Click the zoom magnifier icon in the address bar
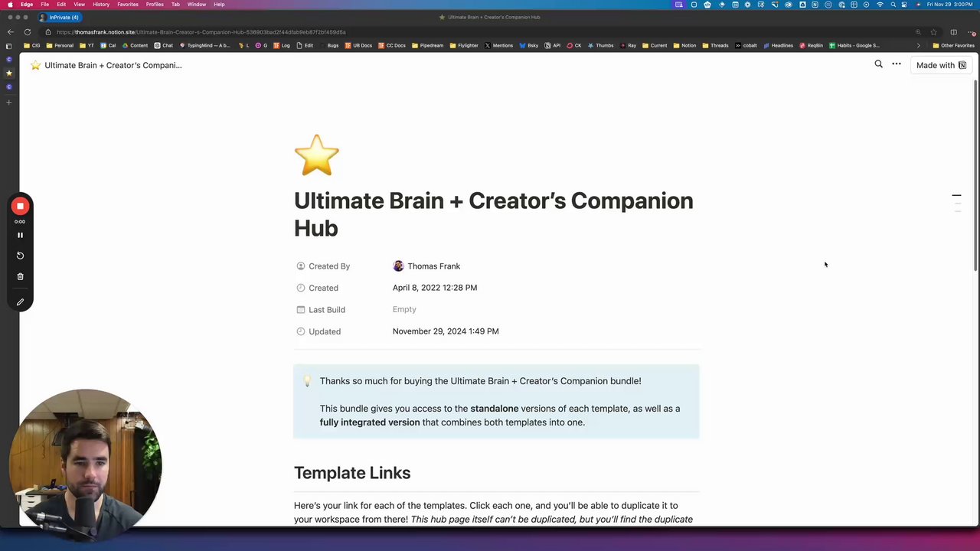This screenshot has height=551, width=980. [x=917, y=32]
